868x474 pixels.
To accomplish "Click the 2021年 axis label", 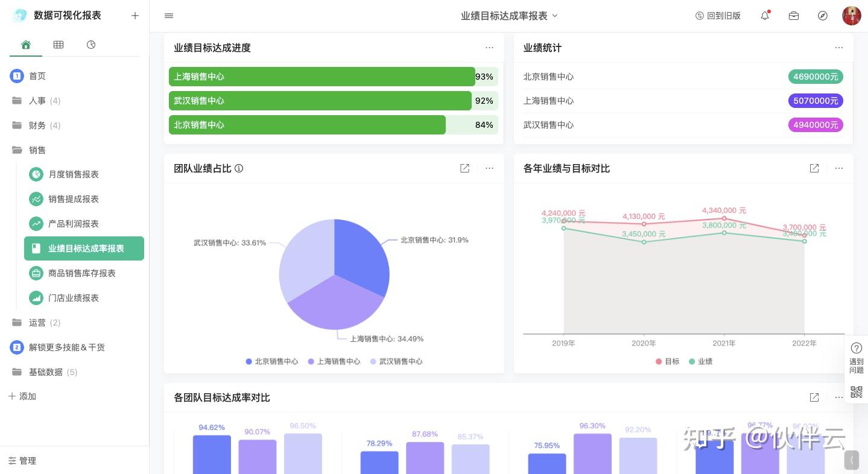I will (x=724, y=343).
